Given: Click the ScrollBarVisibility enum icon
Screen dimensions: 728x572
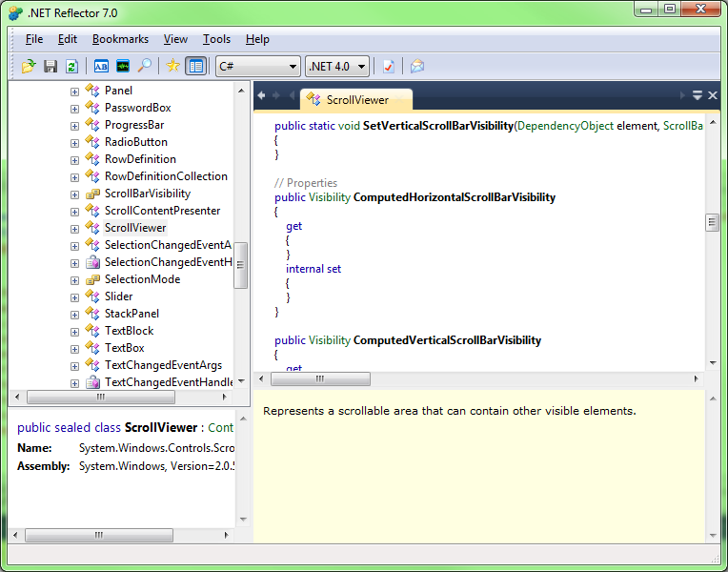Looking at the screenshot, I should [92, 194].
